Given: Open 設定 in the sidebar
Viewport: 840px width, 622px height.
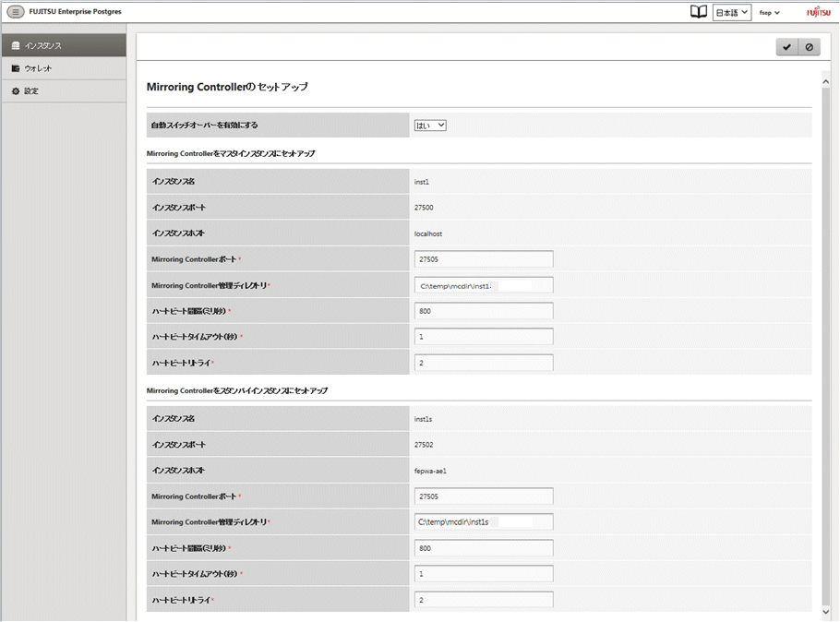Looking at the screenshot, I should pyautogui.click(x=64, y=91).
